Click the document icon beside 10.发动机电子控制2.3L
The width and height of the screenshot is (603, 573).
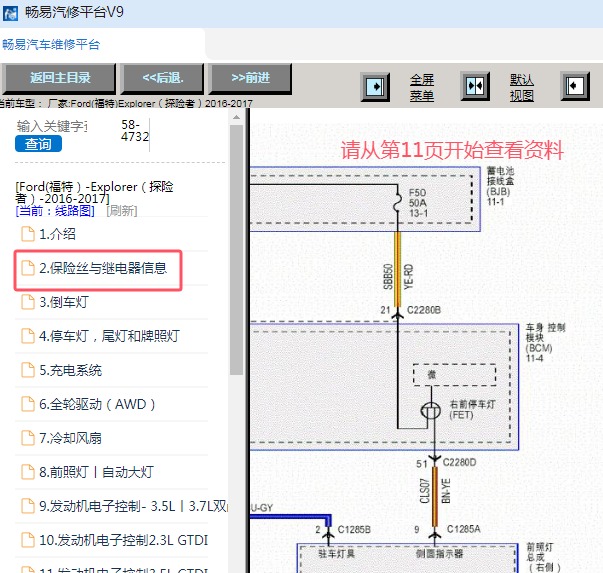coord(28,540)
